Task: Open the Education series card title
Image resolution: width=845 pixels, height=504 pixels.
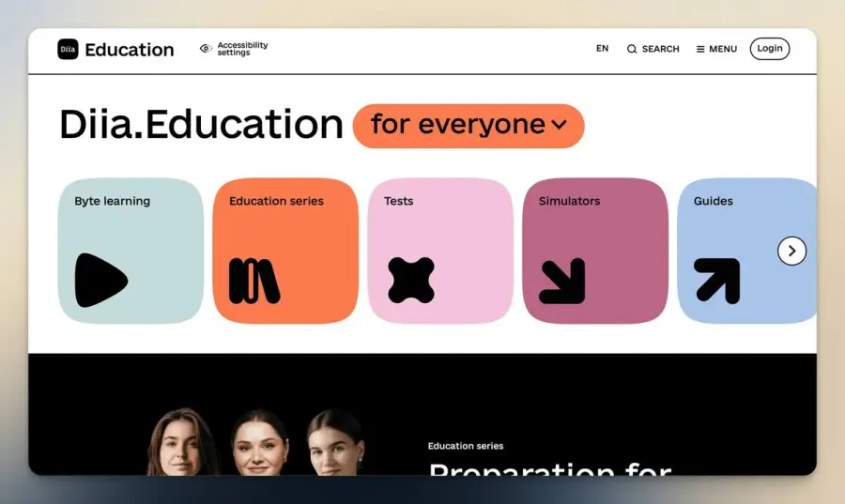Action: [x=276, y=201]
